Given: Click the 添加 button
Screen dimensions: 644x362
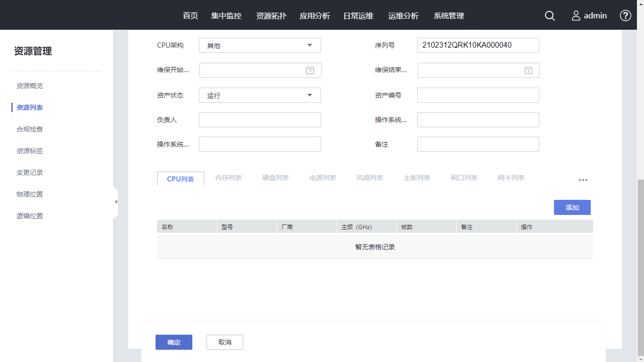Looking at the screenshot, I should pyautogui.click(x=572, y=207).
